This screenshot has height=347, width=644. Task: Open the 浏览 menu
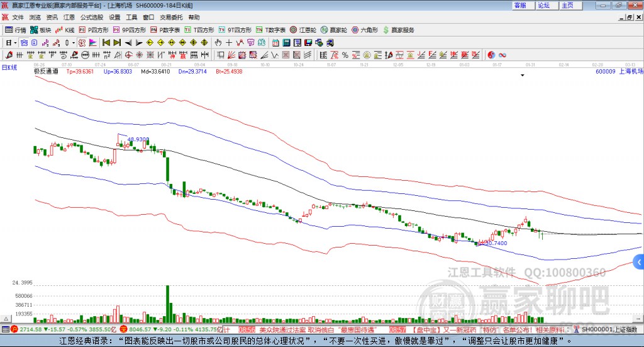pos(35,17)
